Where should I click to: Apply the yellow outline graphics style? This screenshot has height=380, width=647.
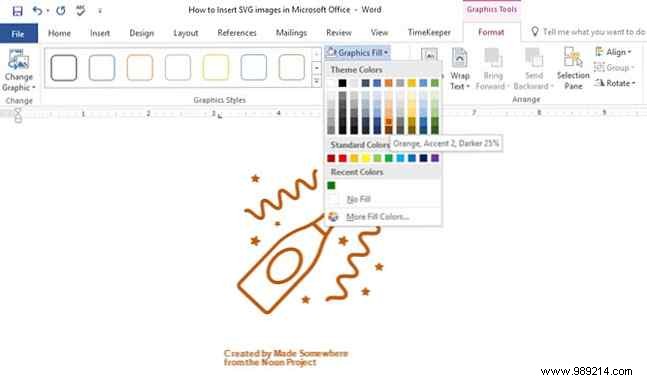(216, 67)
